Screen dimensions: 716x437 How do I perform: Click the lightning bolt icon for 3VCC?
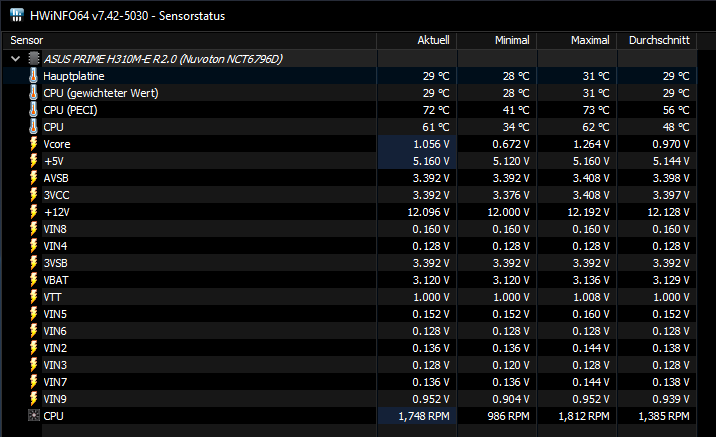(33, 195)
